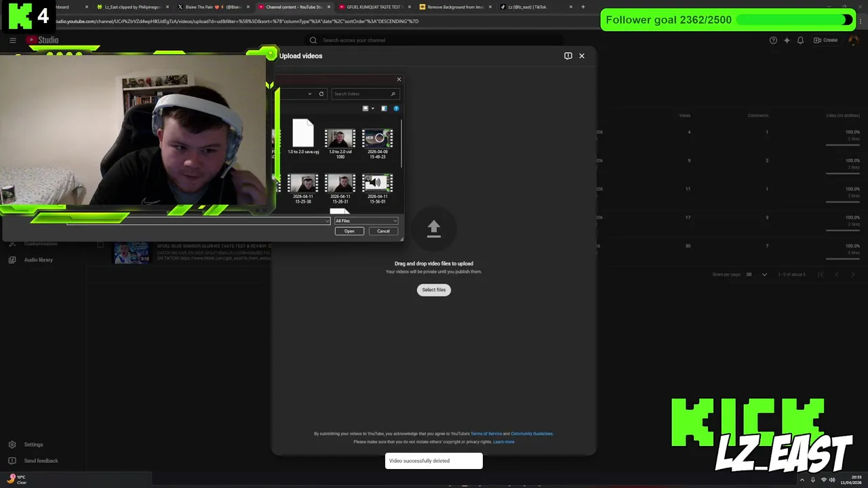Click Open in the file dialog
This screenshot has height=488, width=868.
pyautogui.click(x=349, y=231)
